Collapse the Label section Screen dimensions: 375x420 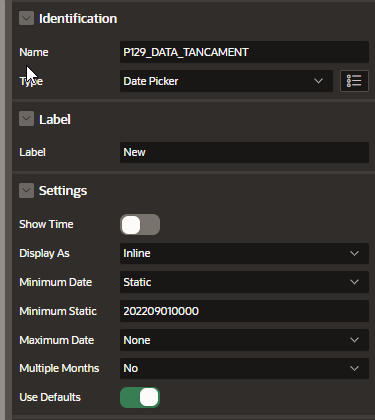tap(26, 119)
